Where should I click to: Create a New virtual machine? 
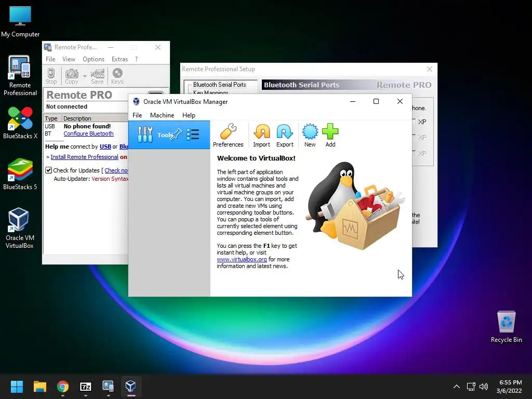pyautogui.click(x=310, y=135)
